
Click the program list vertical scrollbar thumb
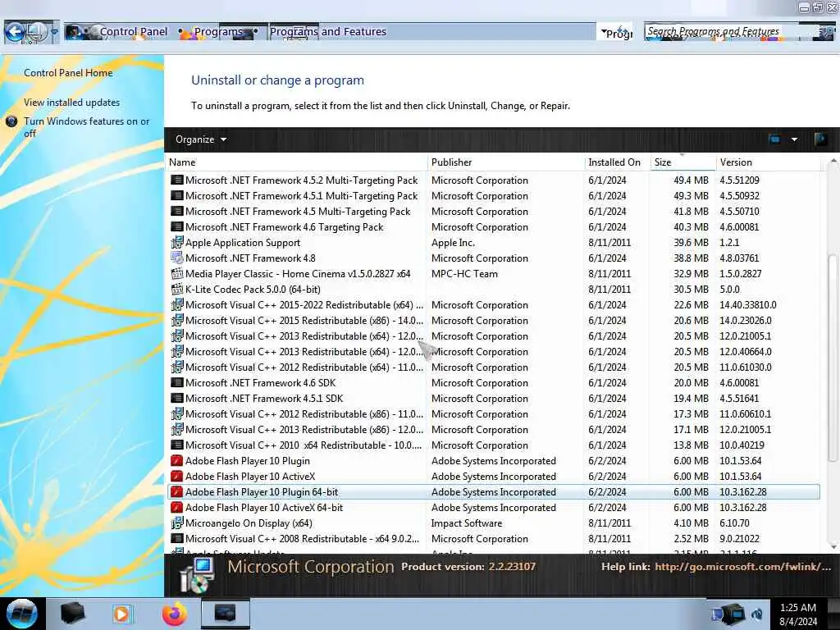(833, 358)
